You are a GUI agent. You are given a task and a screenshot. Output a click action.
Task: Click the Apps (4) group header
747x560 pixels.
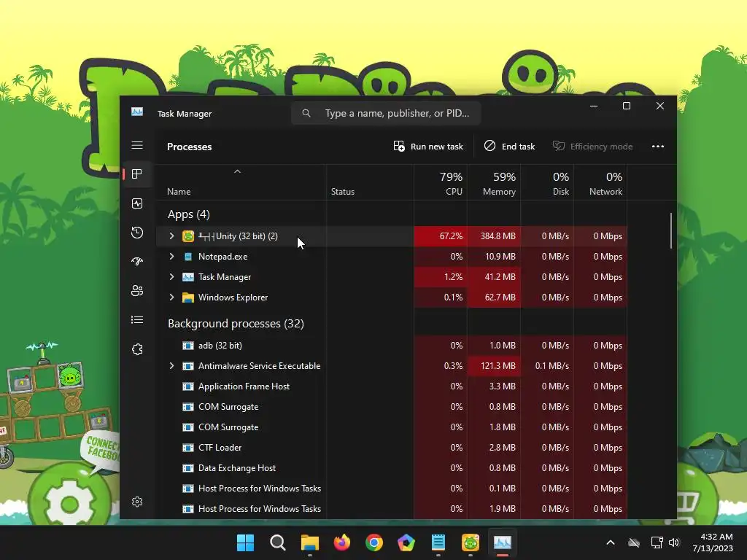point(189,214)
